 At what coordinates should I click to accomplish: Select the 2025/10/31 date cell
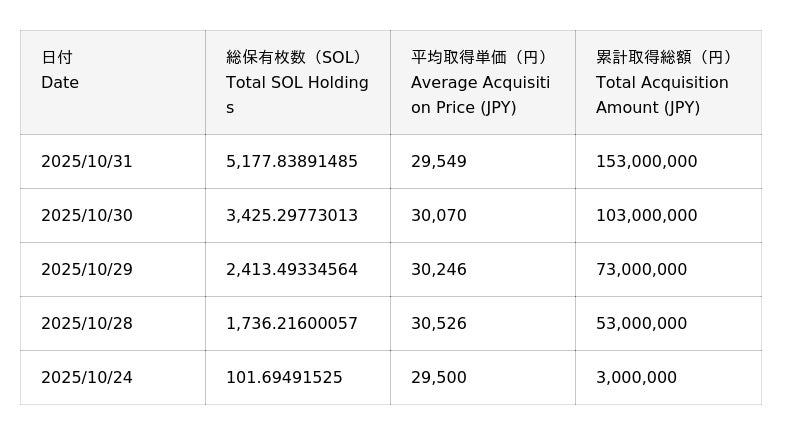(x=87, y=162)
